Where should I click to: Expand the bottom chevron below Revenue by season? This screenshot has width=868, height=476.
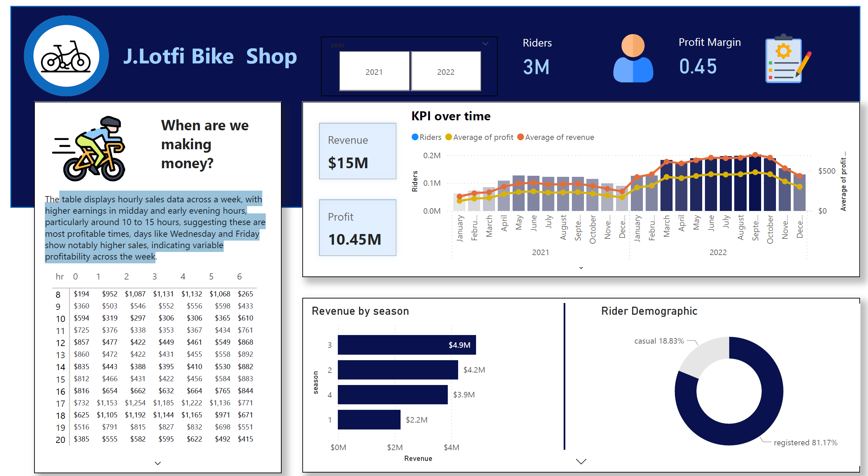[581, 462]
